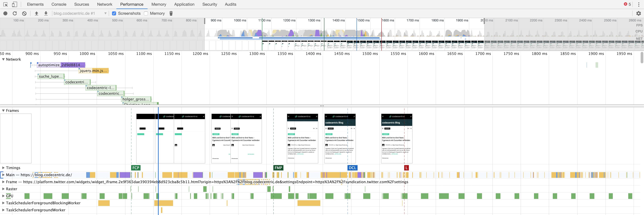Expand the Timings track
The image size is (644, 215).
tap(3, 168)
